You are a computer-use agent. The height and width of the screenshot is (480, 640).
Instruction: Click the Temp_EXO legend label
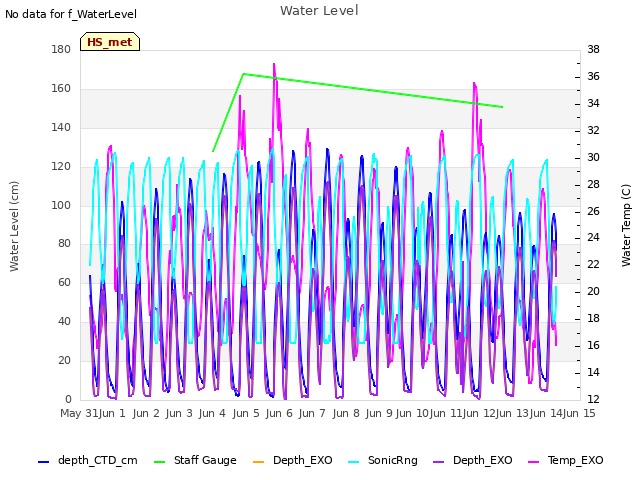click(x=575, y=460)
